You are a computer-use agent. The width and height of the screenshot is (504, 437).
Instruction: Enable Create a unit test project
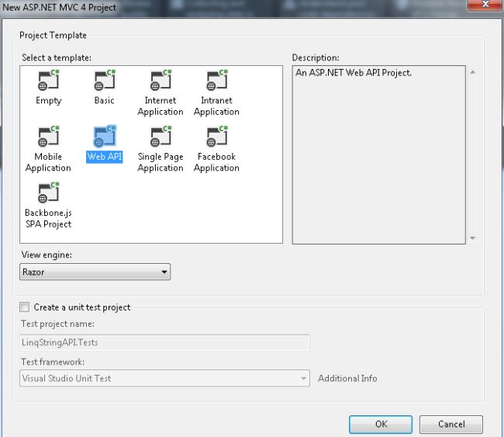(x=25, y=307)
